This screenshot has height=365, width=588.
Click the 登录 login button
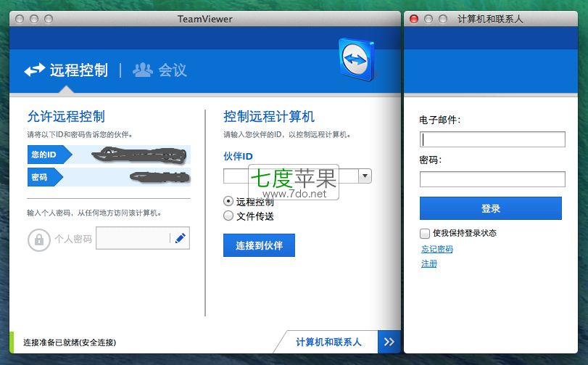[491, 208]
